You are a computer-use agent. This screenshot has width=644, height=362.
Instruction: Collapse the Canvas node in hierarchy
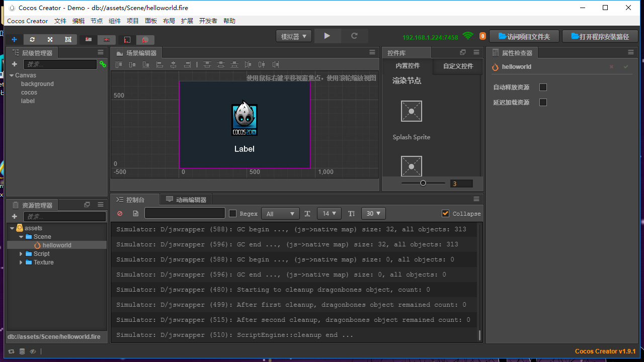tap(12, 75)
